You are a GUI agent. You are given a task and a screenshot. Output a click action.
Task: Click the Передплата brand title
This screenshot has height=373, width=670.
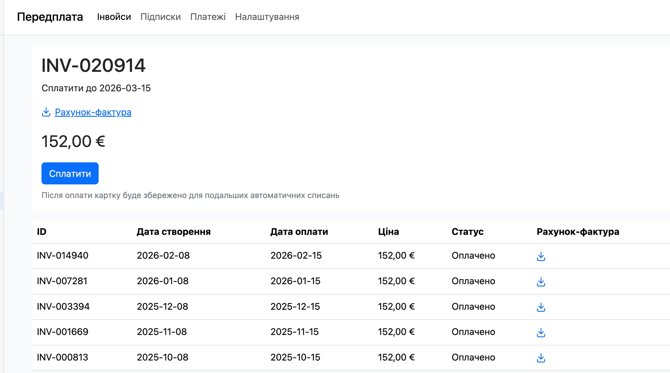click(x=50, y=17)
